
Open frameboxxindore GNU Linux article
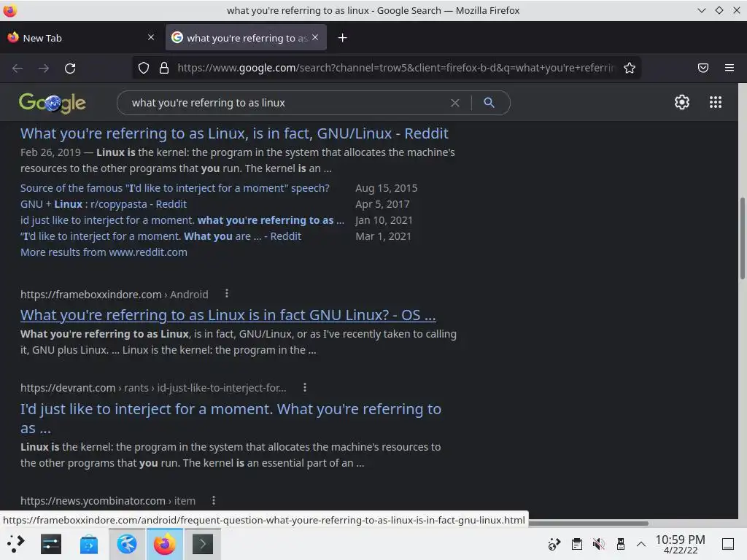click(x=228, y=315)
